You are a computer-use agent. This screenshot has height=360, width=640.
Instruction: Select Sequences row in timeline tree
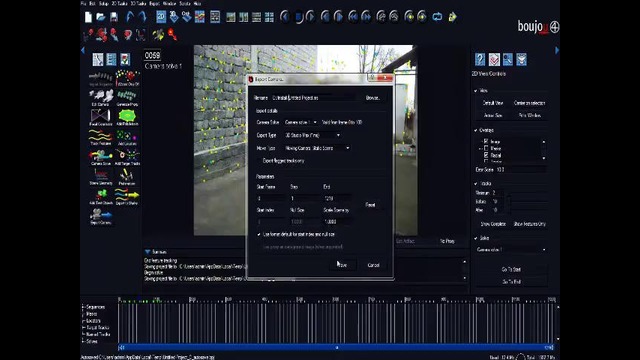pyautogui.click(x=96, y=307)
